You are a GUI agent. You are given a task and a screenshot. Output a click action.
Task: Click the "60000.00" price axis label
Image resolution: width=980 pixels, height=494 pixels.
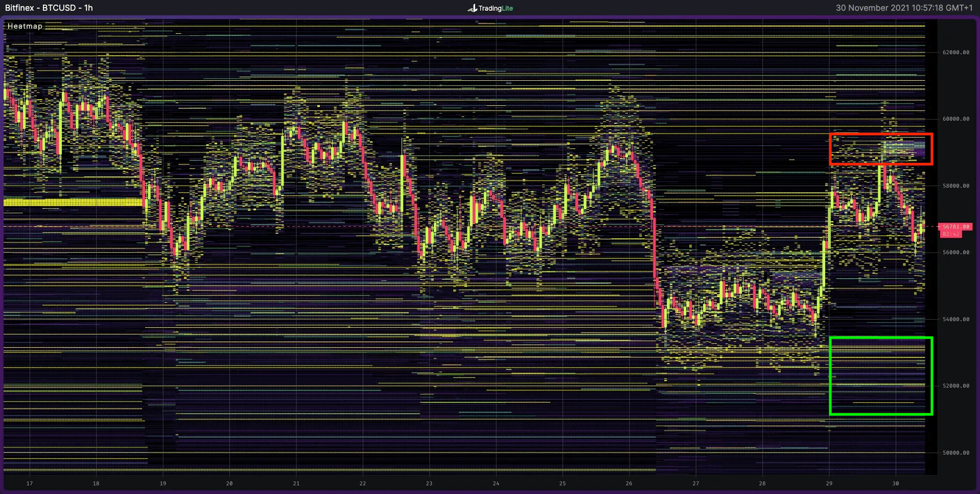[x=956, y=119]
